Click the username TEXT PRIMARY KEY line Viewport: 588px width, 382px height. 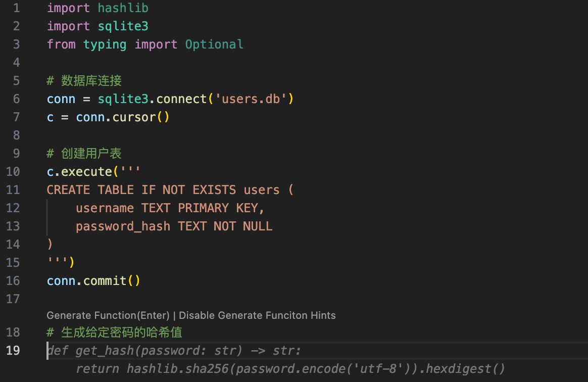pyautogui.click(x=170, y=208)
